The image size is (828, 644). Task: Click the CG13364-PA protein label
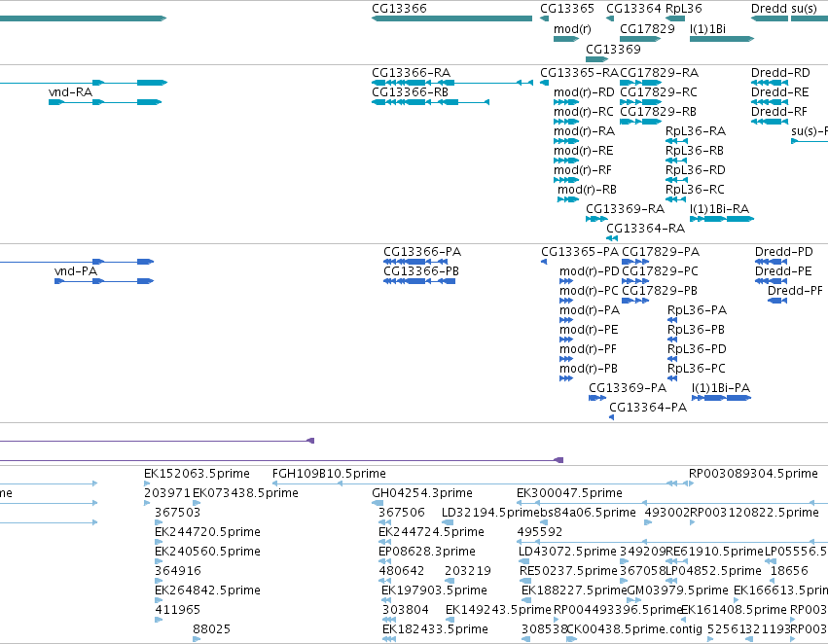click(x=648, y=408)
